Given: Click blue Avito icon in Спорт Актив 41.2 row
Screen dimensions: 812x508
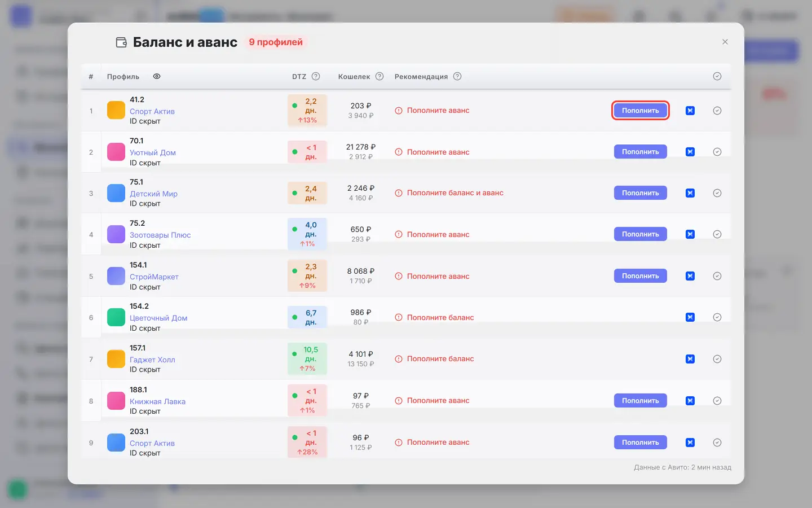Looking at the screenshot, I should coord(690,111).
